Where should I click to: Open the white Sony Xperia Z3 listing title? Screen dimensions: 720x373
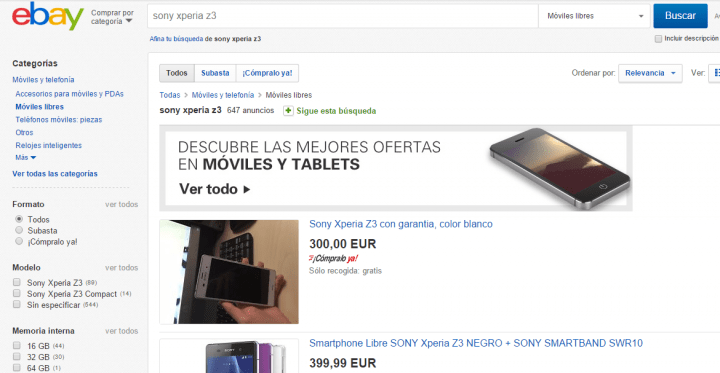[401, 224]
